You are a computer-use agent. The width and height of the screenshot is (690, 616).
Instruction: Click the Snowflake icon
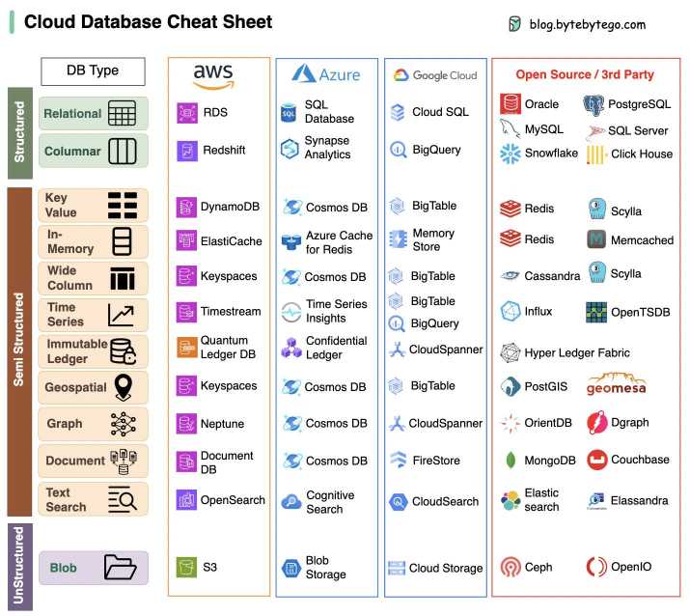point(510,154)
